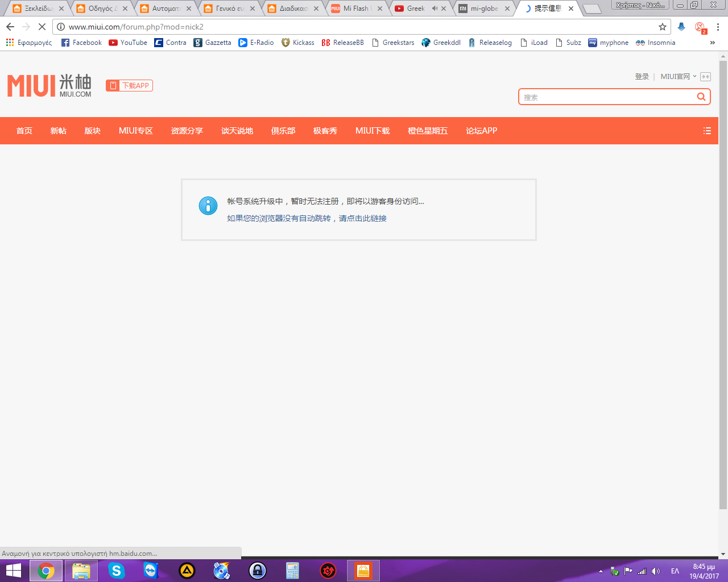Screen dimensions: 728x582
Task: Open the disc burner app in taskbar
Action: coord(222,571)
